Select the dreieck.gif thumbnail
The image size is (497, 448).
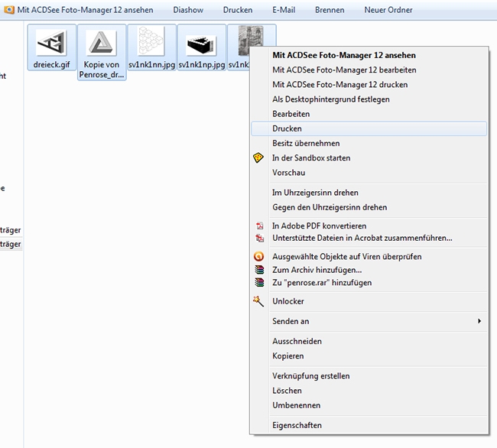pos(52,42)
